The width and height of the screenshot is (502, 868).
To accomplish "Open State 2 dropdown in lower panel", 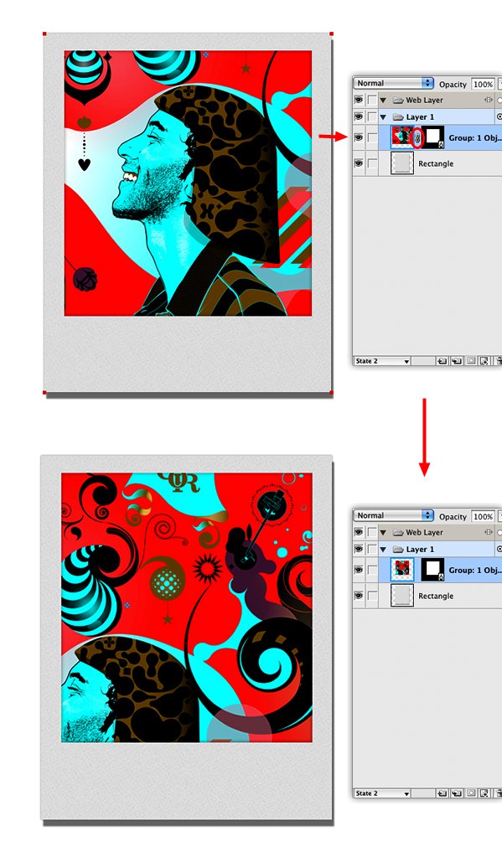I will (382, 793).
